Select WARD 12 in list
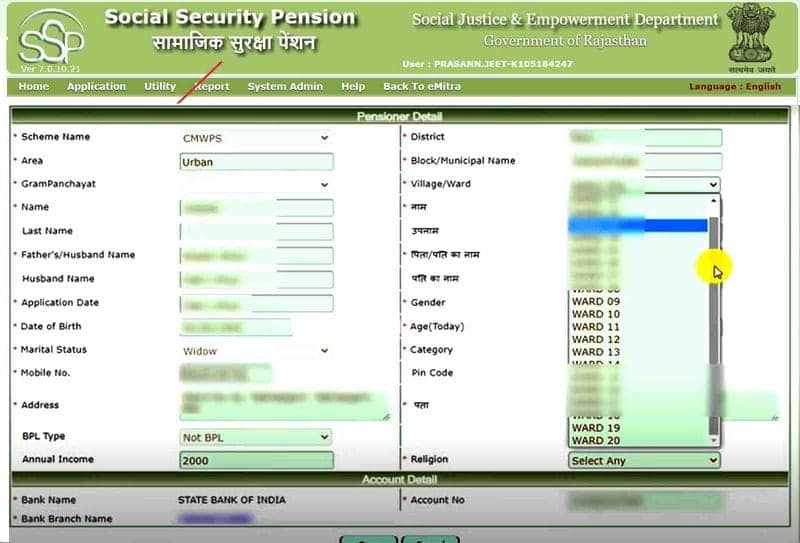Screen dimensions: 800x543 (x=639, y=339)
